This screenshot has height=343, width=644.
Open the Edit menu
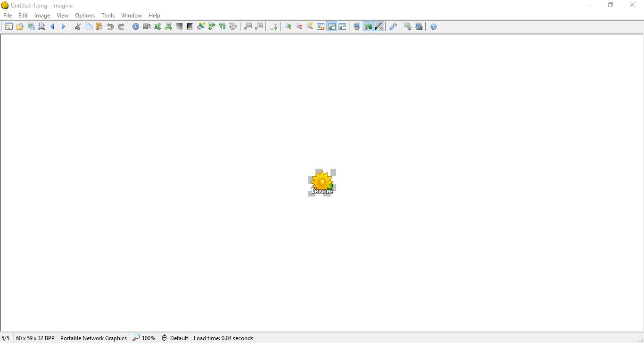click(23, 16)
